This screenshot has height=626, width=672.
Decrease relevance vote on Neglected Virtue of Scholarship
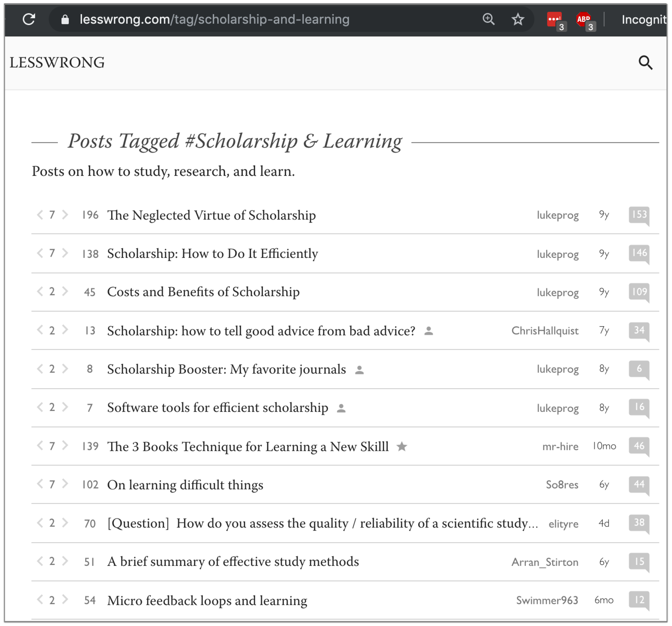tap(40, 215)
